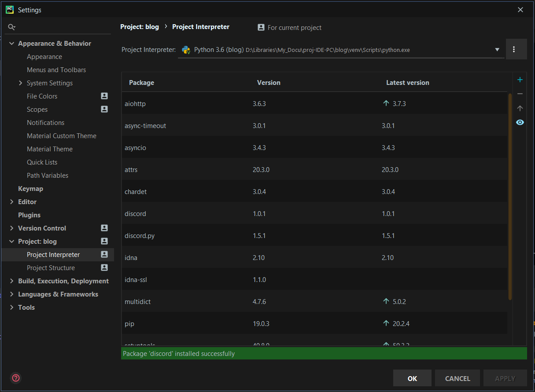The height and width of the screenshot is (392, 535).
Task: Click the project-level icon next to Project Interpreter
Action: click(x=104, y=254)
